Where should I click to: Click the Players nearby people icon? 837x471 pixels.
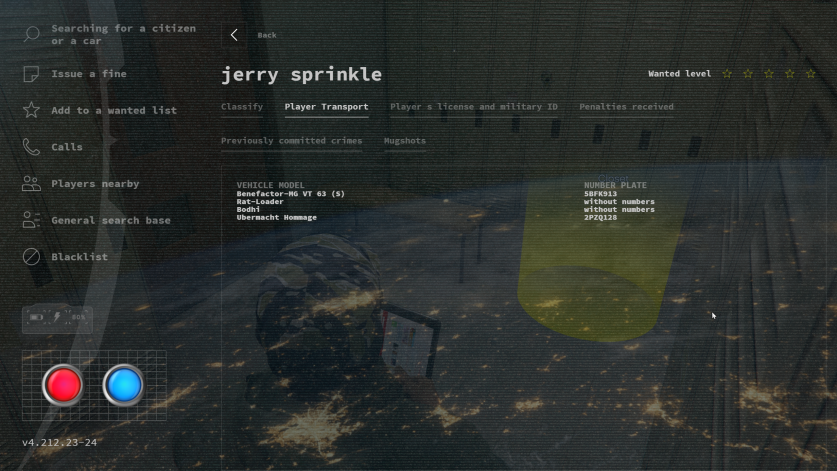point(32,184)
